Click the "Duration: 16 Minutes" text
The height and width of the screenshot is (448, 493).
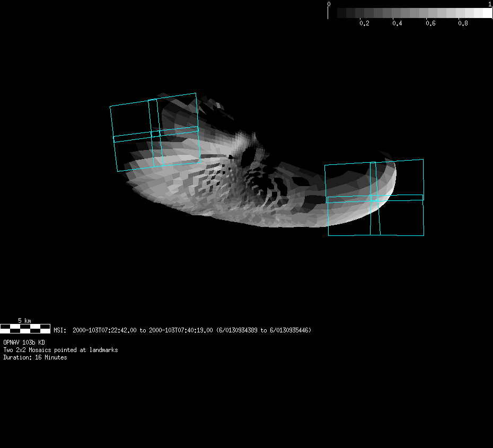pyautogui.click(x=35, y=357)
